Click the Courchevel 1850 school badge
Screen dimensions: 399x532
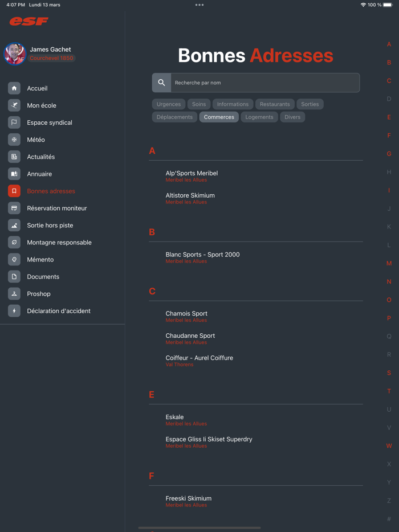point(52,58)
